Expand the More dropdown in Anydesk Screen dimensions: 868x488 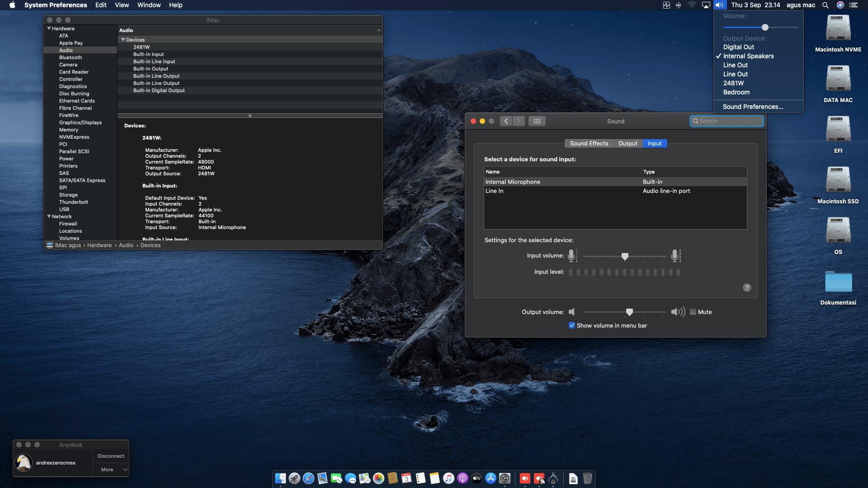click(111, 469)
